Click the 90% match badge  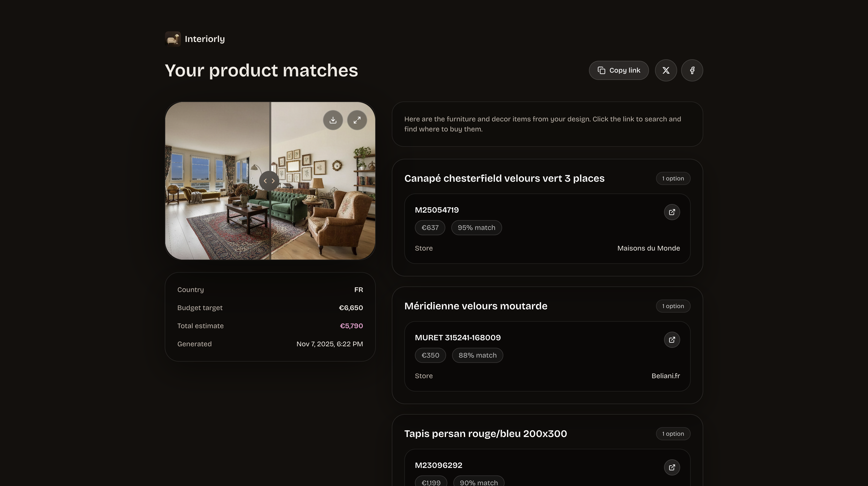(479, 482)
